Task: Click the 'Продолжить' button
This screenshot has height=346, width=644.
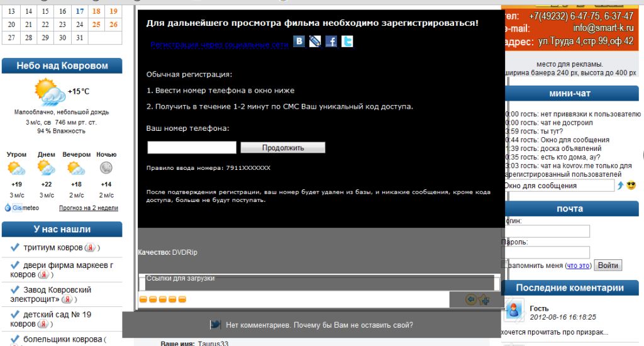Action: click(x=282, y=148)
